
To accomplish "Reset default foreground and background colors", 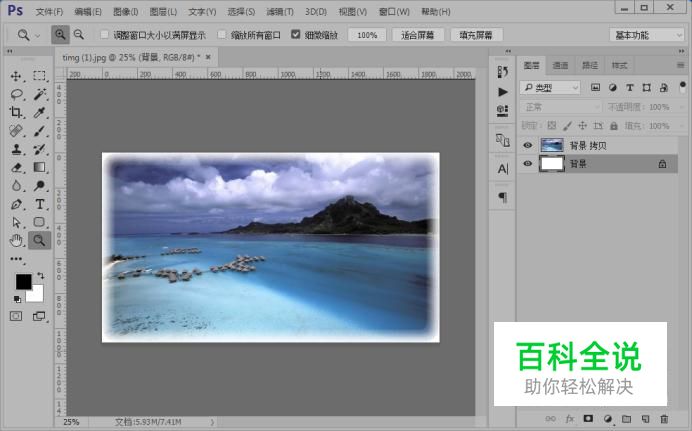I will (x=17, y=300).
